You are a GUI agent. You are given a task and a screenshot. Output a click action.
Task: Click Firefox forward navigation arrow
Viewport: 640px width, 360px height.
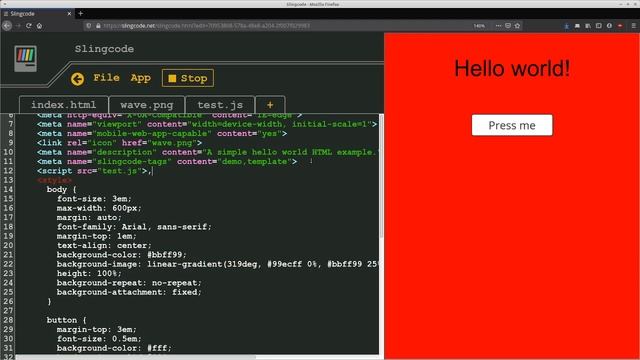click(18, 25)
